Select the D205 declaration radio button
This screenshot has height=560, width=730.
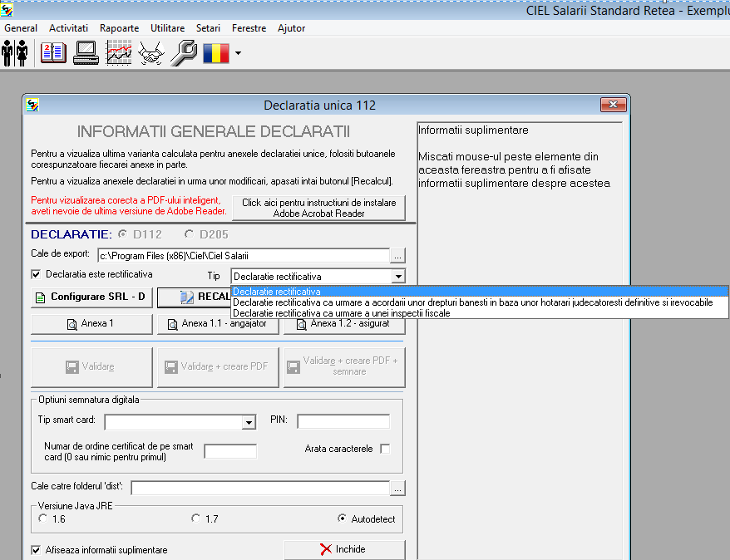tap(189, 234)
